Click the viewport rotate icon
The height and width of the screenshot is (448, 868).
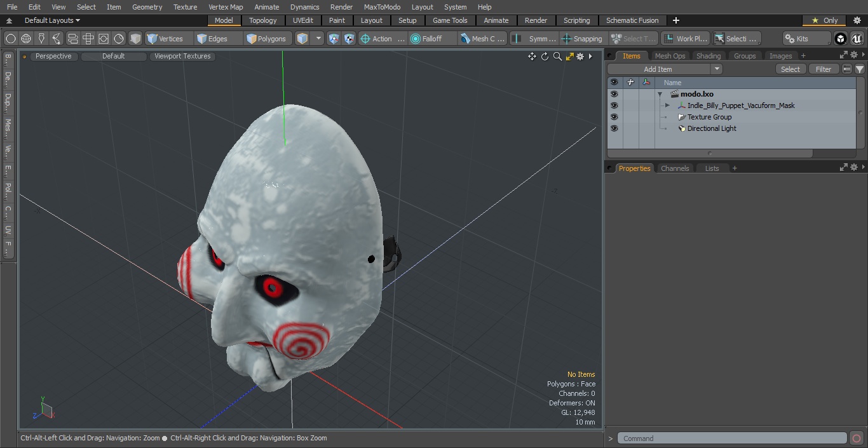click(545, 57)
